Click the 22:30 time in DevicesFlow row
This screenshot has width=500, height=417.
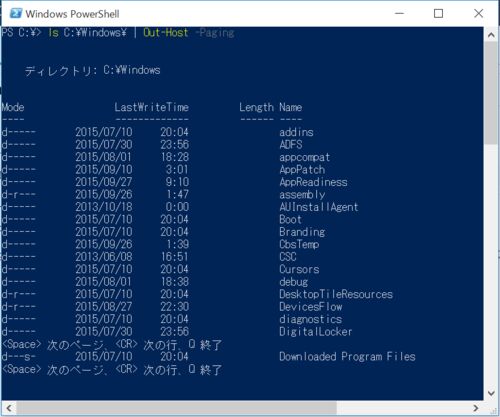point(175,307)
